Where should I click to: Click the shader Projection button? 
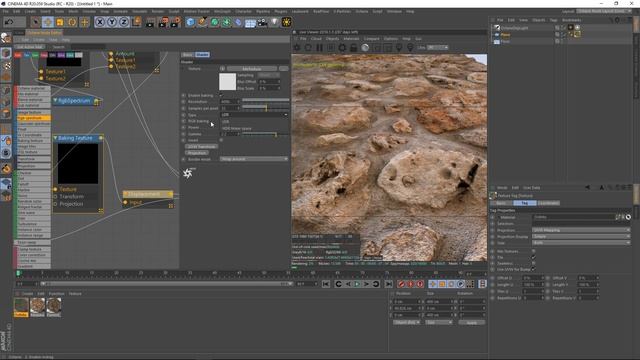[x=196, y=153]
